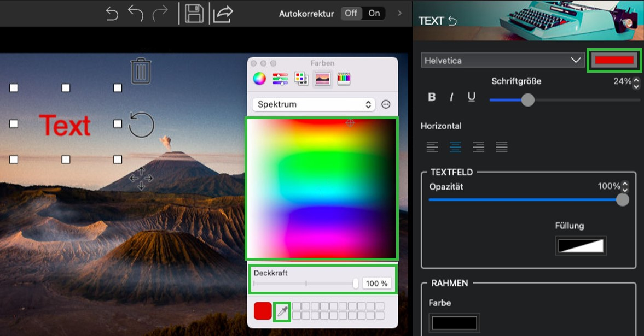Click the revert-to-original arrow icon
644x336 pixels.
(x=112, y=14)
